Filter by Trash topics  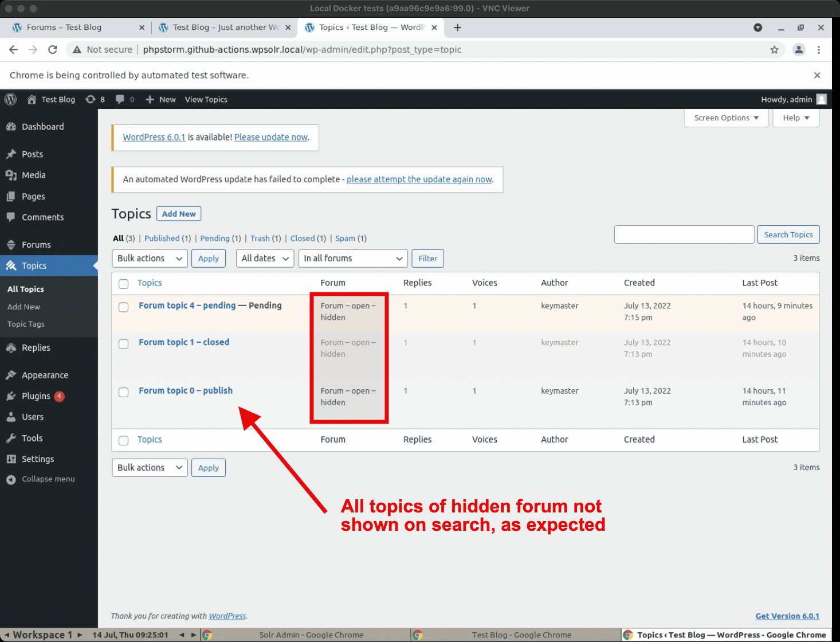click(x=260, y=238)
